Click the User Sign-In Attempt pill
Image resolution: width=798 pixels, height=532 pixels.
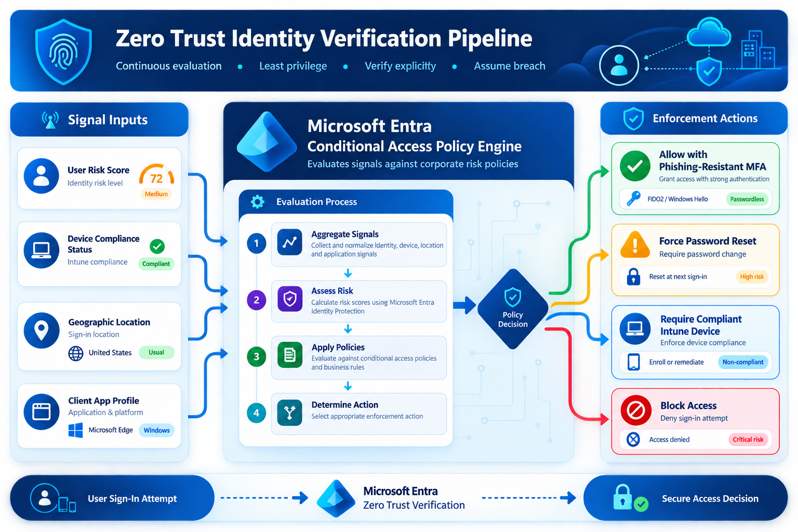112,498
